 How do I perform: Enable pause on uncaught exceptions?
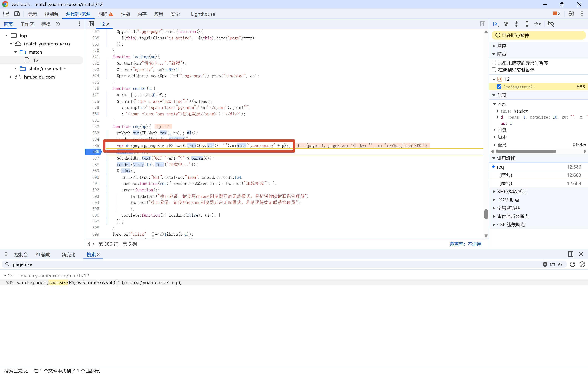(494, 63)
